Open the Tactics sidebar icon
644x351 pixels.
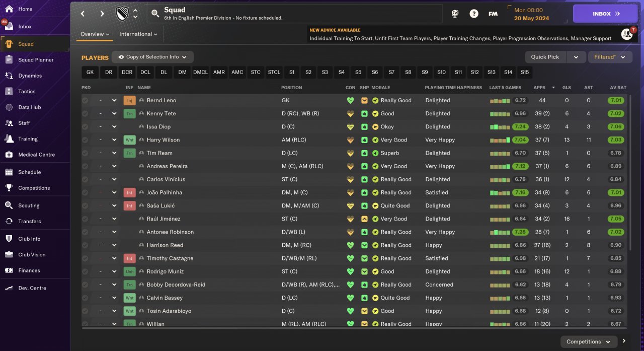tap(9, 91)
